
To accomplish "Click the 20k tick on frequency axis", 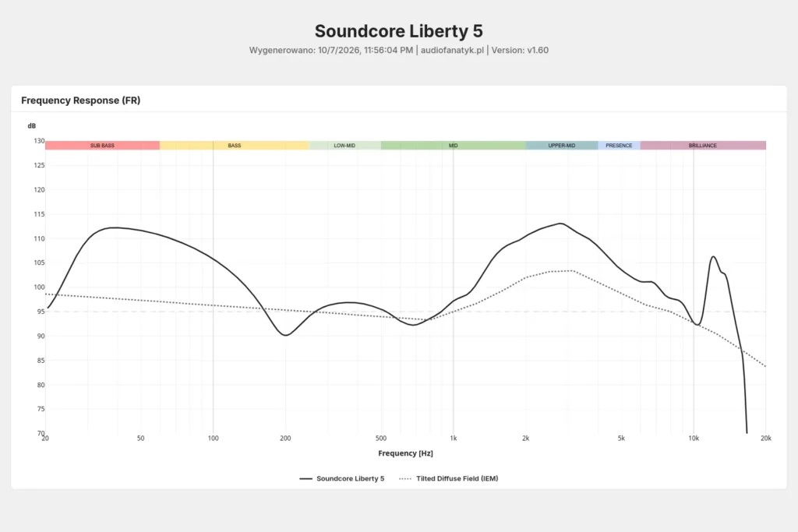I will 766,438.
